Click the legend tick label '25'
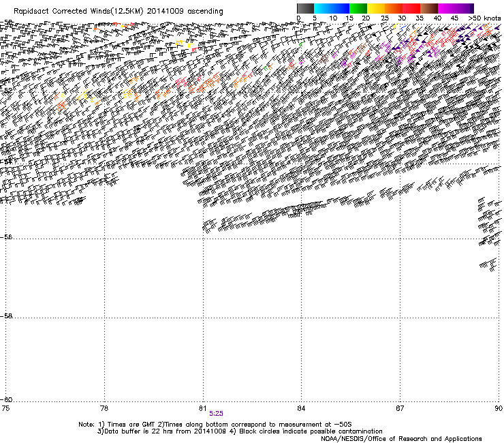Screen dimensions: 504x443 pos(385,18)
